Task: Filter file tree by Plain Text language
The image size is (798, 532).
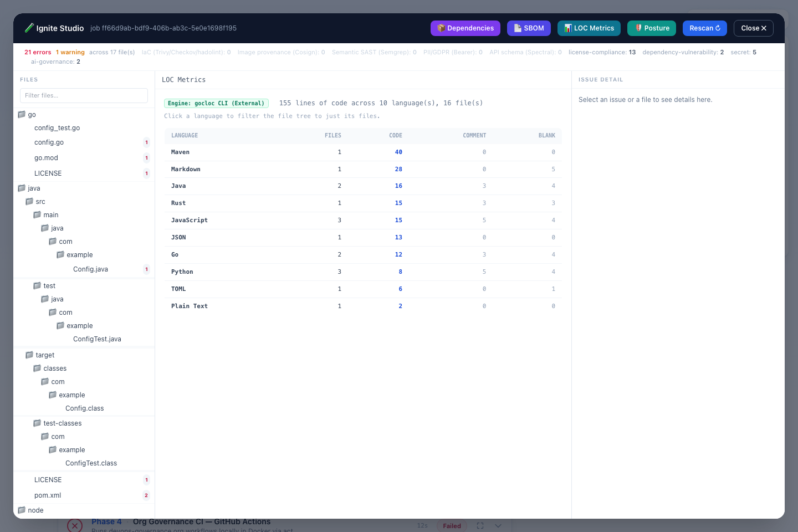Action: [363, 306]
